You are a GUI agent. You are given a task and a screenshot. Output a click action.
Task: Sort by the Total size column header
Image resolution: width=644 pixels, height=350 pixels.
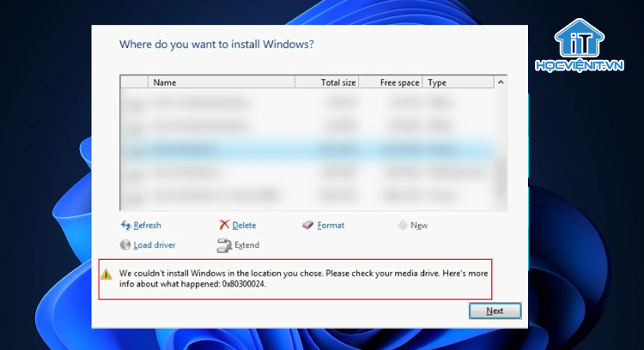point(327,82)
